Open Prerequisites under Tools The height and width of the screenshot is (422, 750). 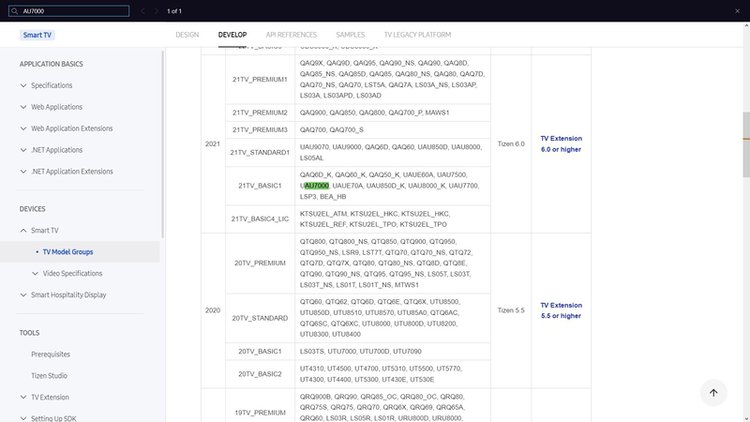[51, 355]
